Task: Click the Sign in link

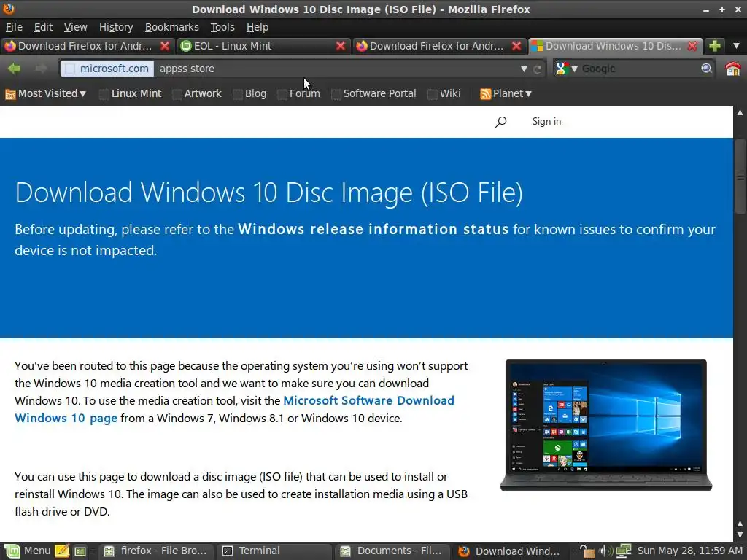Action: click(546, 122)
